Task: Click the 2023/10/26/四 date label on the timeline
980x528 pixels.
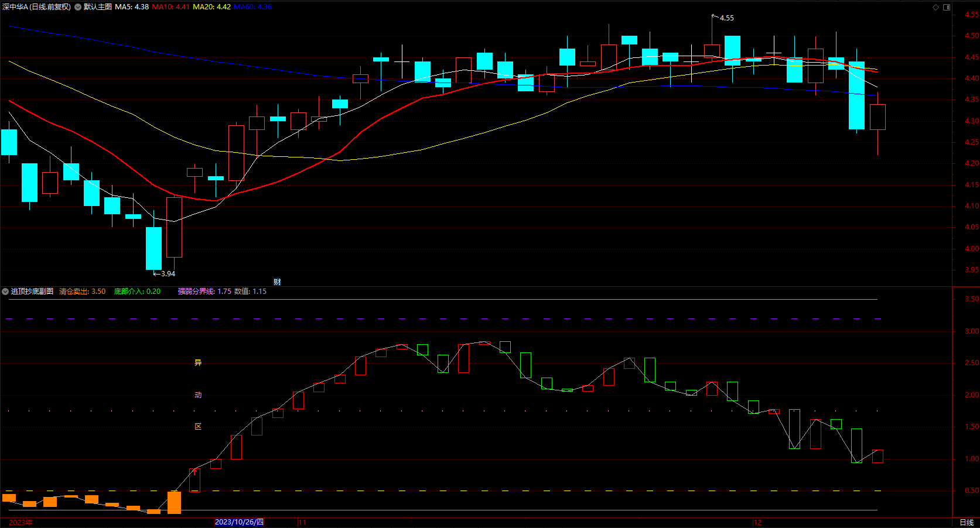Action: [239, 522]
